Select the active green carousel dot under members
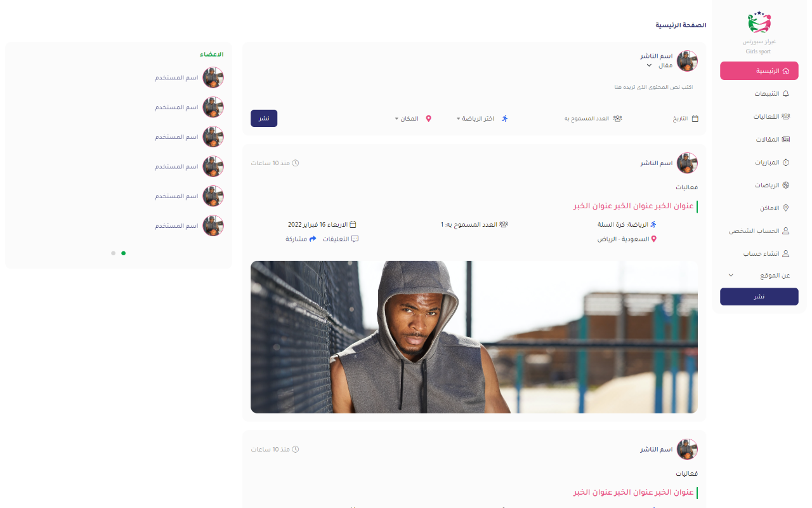 (x=124, y=253)
